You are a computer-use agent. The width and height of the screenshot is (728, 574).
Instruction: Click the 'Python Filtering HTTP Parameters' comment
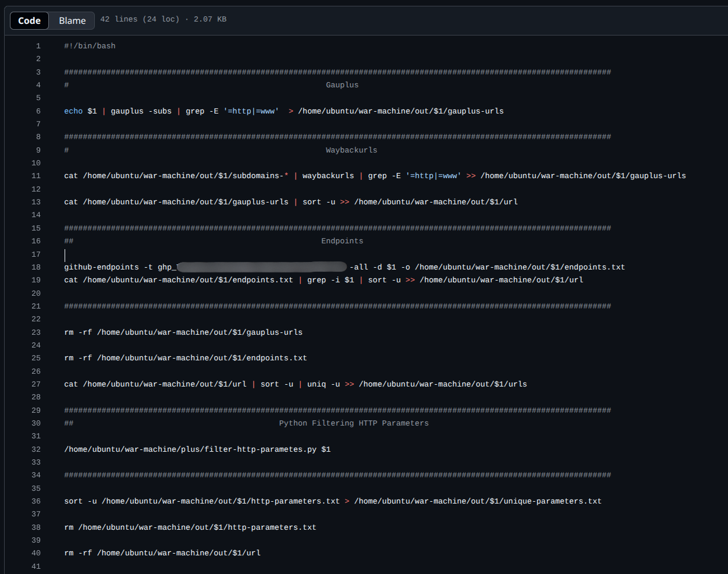(x=354, y=423)
